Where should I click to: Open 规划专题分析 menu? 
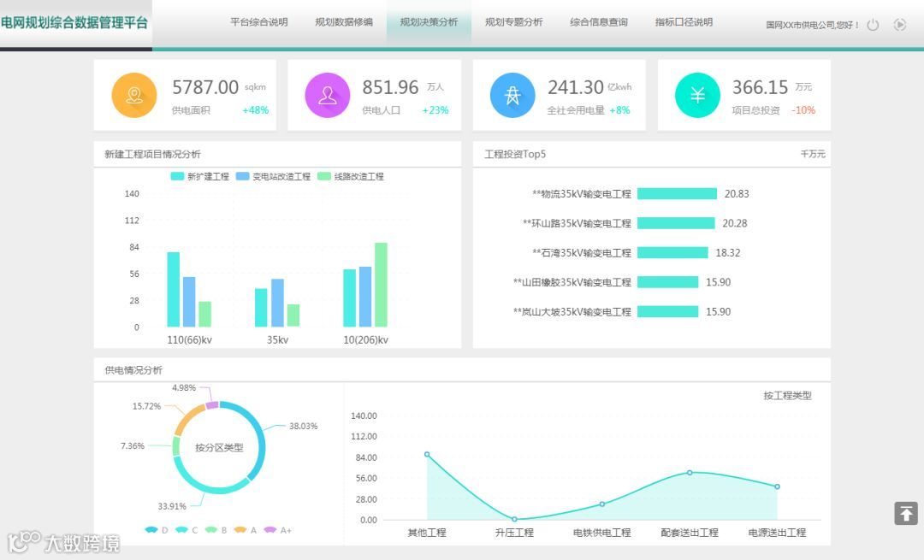coord(514,22)
